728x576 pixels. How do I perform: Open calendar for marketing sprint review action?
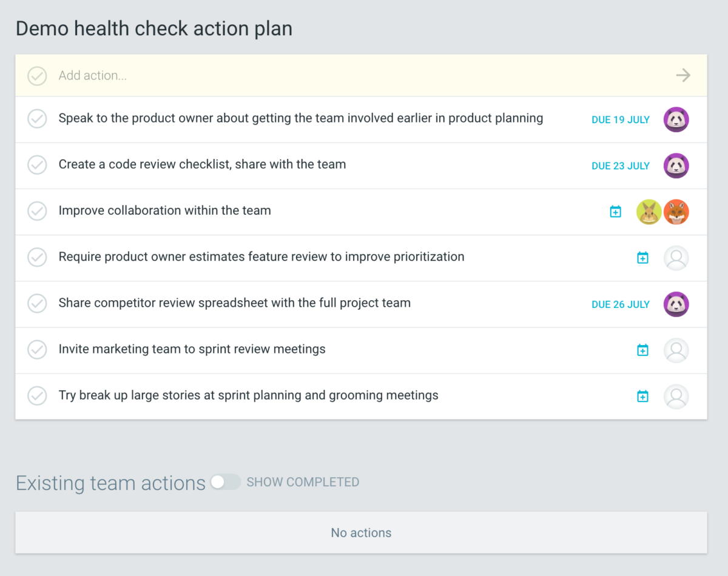pyautogui.click(x=642, y=350)
